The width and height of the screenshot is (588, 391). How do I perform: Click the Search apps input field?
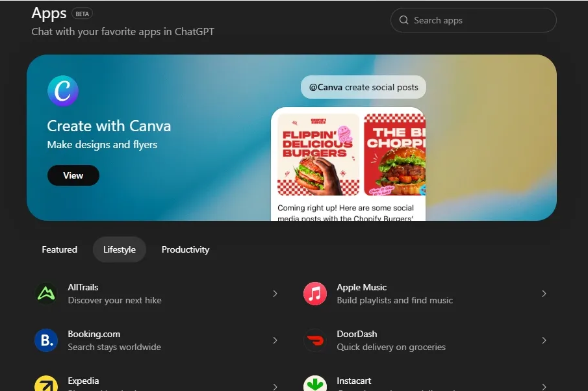tap(473, 20)
